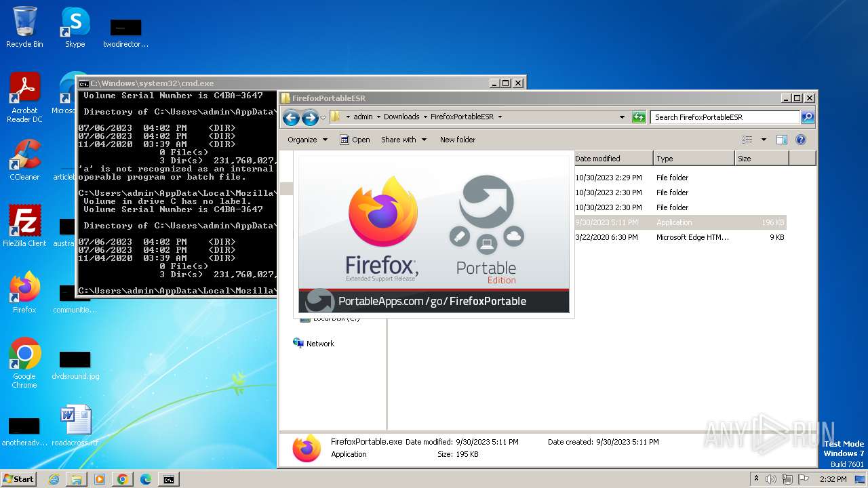This screenshot has width=868, height=488.
Task: Open network status tray icon
Action: click(786, 479)
